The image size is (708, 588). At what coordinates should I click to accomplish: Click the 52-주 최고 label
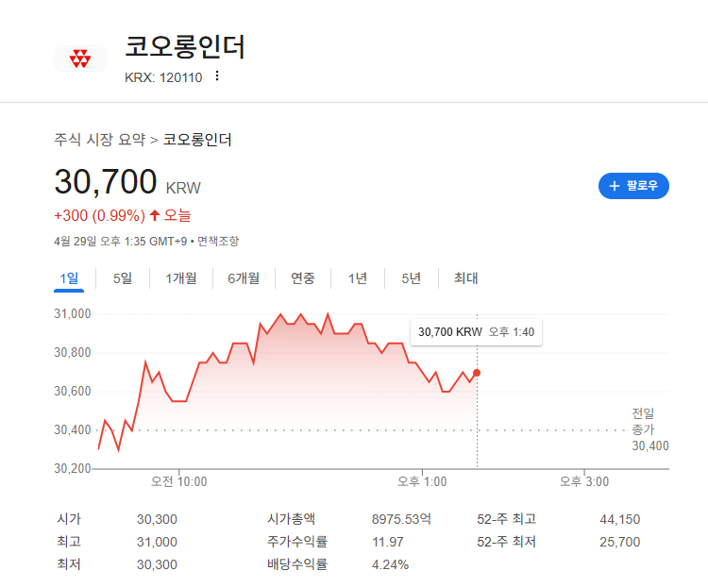coord(507,519)
